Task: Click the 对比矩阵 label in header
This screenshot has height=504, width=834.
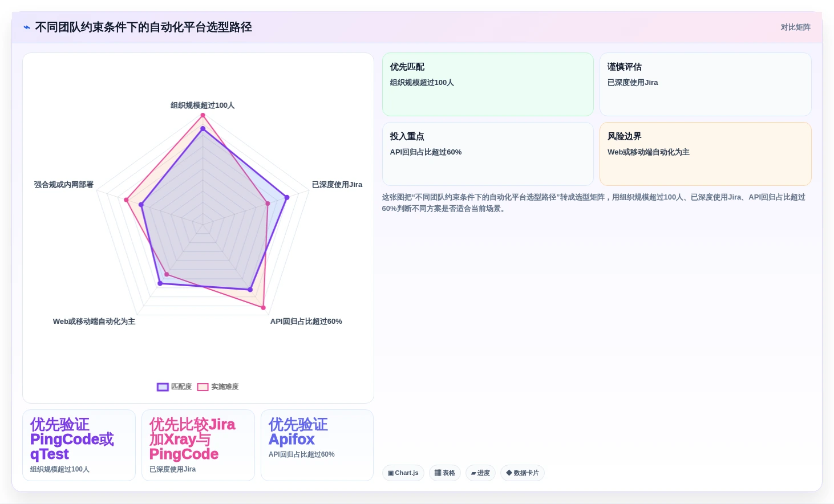Action: pyautogui.click(x=795, y=27)
